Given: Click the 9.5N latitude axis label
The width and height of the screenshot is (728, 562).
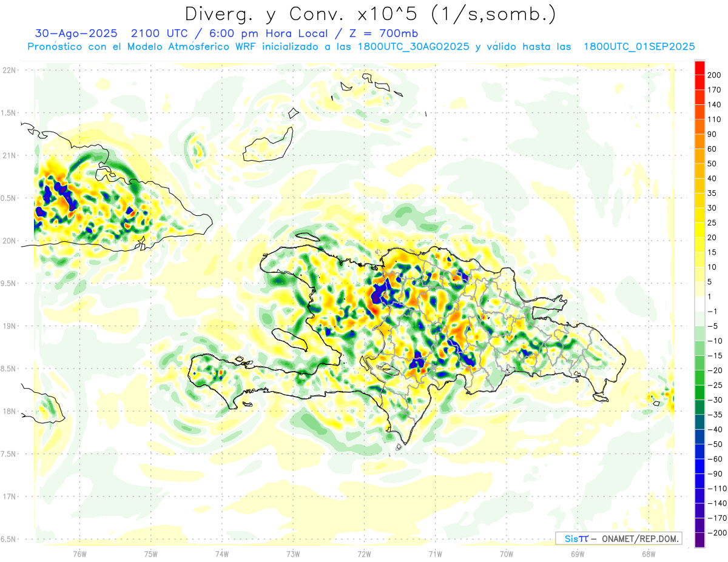Looking at the screenshot, I should coord(8,283).
